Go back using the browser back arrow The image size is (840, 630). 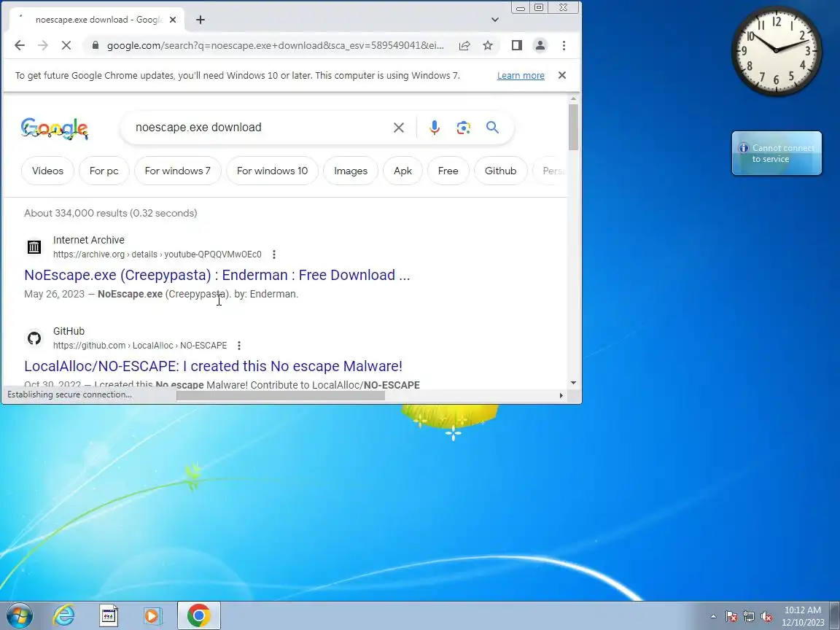[20, 45]
